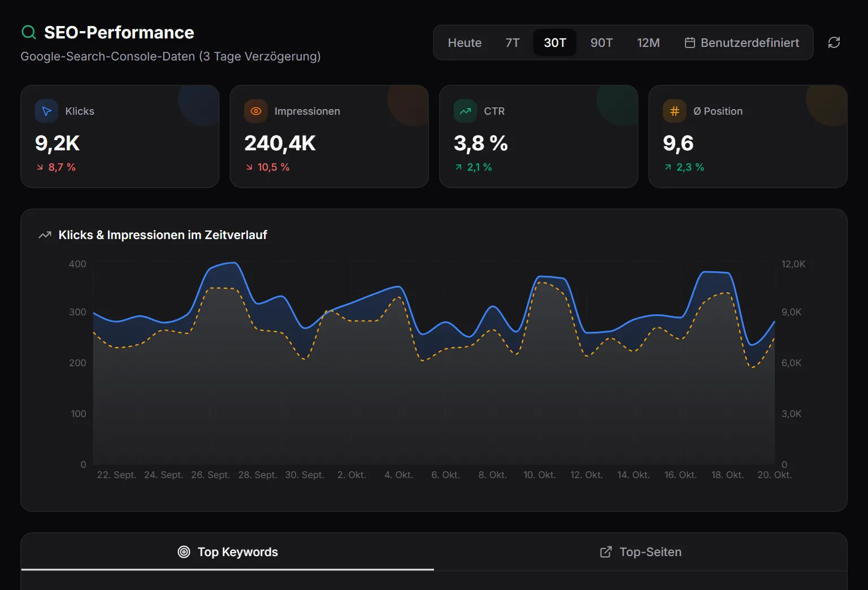This screenshot has width=868, height=590.
Task: Click the 8,7 % change value
Action: coord(62,167)
